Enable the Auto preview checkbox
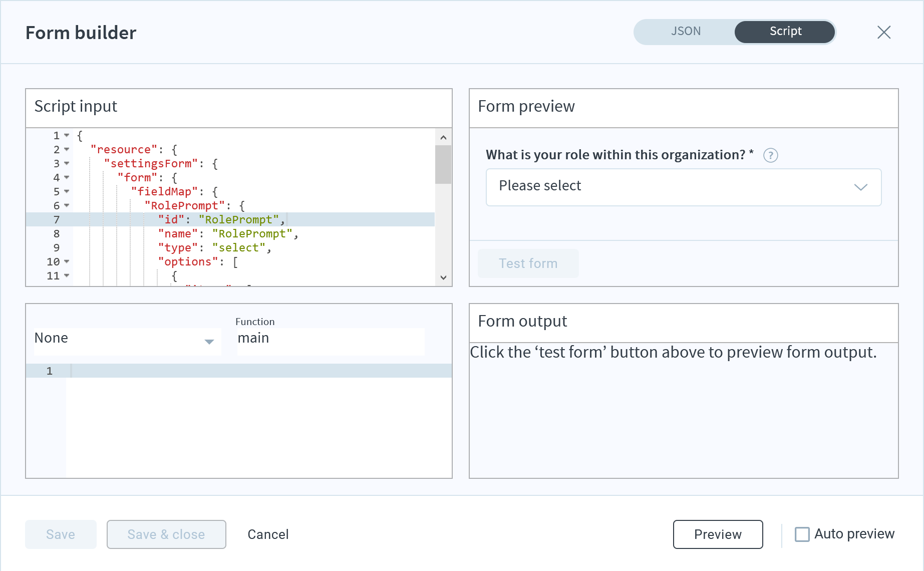 pos(802,534)
